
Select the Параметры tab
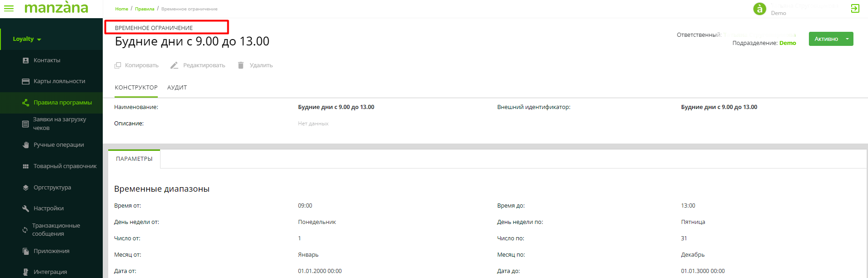pyautogui.click(x=134, y=159)
